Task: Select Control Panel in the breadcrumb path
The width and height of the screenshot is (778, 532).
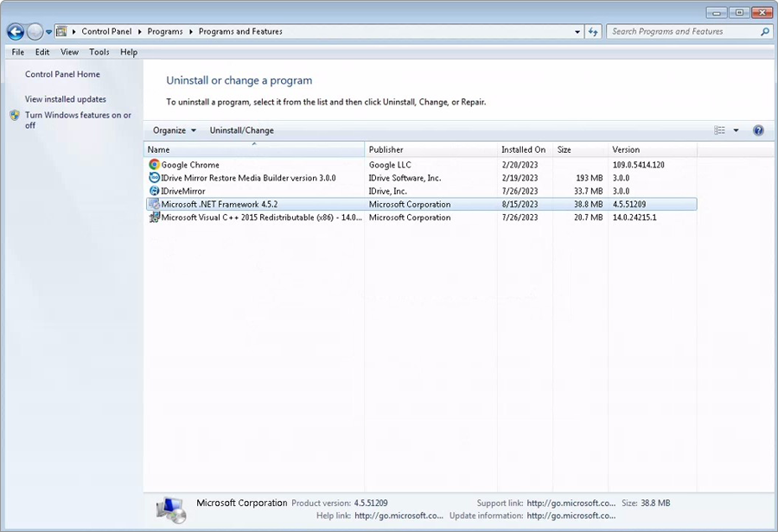Action: click(106, 31)
